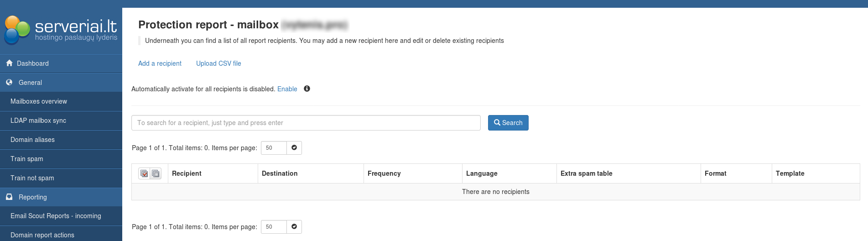Collapse the General sidebar section

pos(30,83)
